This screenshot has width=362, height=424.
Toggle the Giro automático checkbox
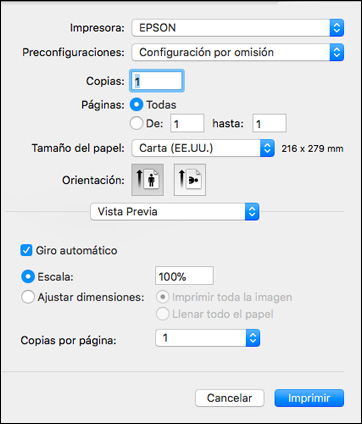click(x=26, y=250)
